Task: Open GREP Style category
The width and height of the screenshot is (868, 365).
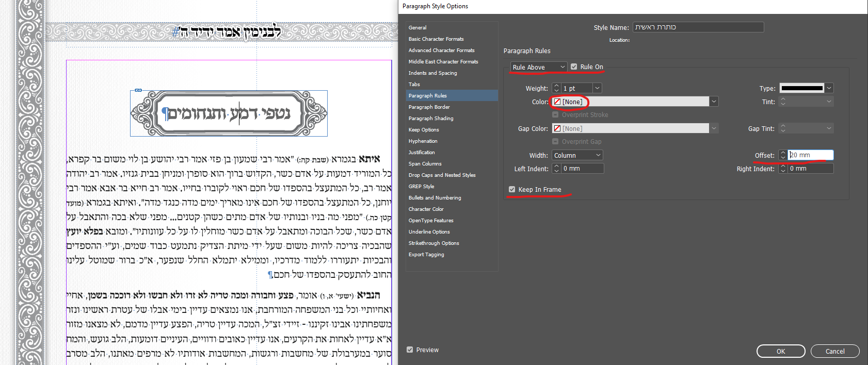Action: pyautogui.click(x=421, y=186)
